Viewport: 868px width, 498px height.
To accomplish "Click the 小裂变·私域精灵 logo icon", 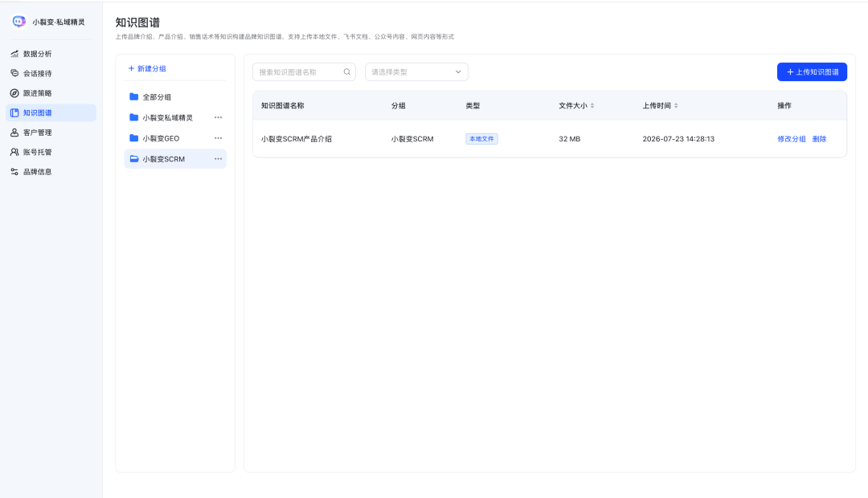I will [x=18, y=22].
